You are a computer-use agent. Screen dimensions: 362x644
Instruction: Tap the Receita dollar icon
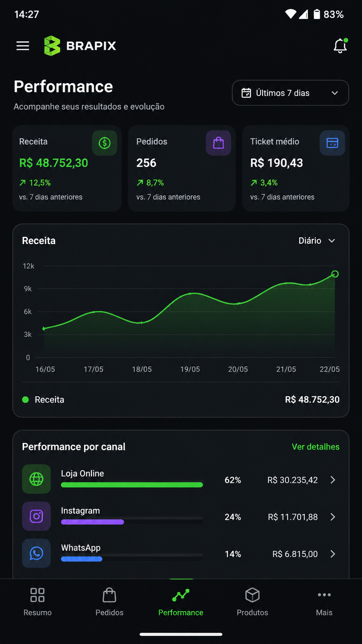tap(105, 143)
